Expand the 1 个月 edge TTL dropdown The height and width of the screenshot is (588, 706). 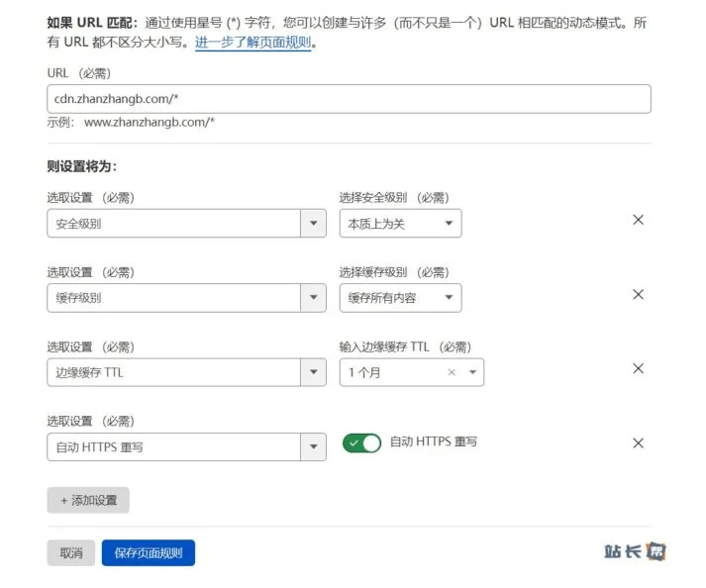pyautogui.click(x=471, y=372)
